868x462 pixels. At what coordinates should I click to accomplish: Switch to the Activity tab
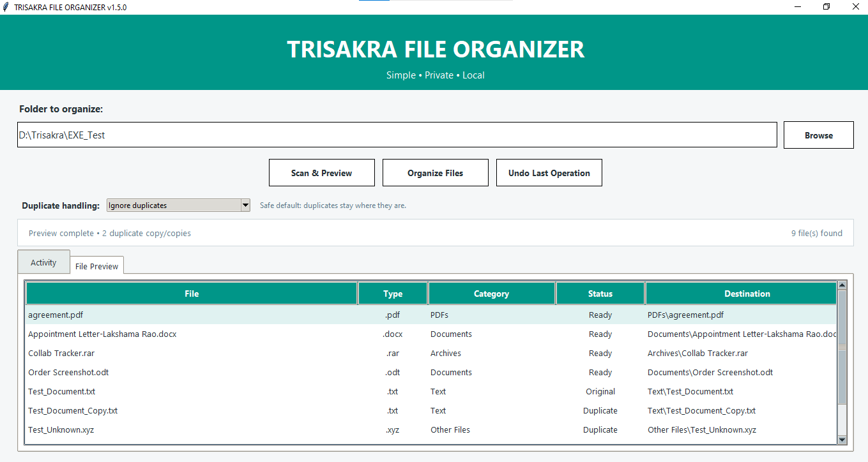click(43, 262)
